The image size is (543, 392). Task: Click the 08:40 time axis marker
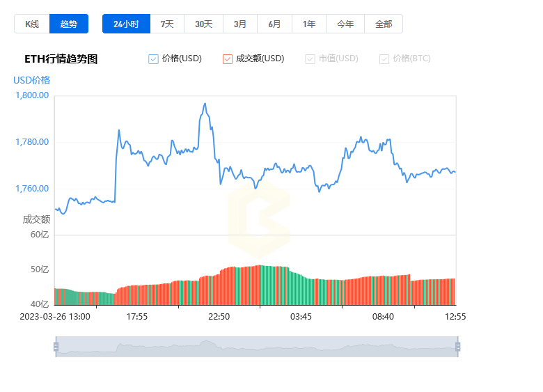pyautogui.click(x=383, y=316)
